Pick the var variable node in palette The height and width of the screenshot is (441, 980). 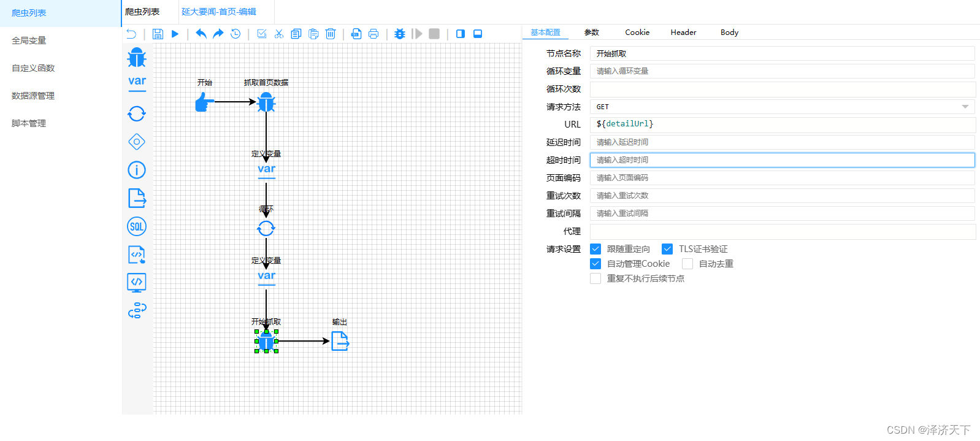pos(137,83)
